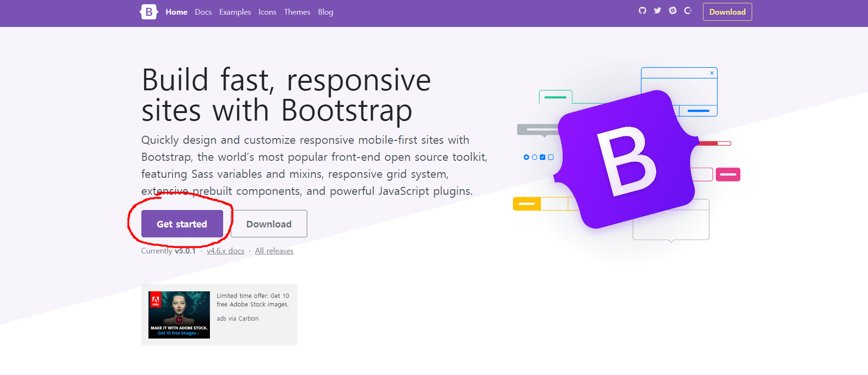This screenshot has width=868, height=375.
Task: Open the Blog nav item
Action: tap(325, 12)
